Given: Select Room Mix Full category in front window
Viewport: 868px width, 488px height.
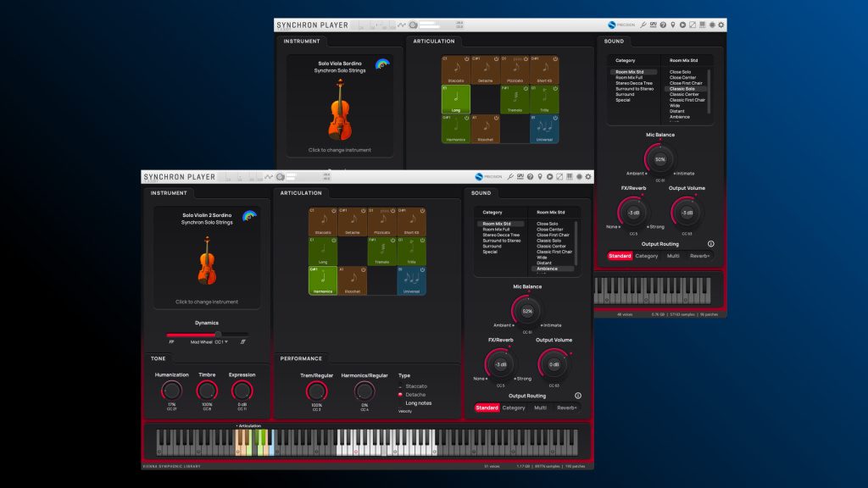Looking at the screenshot, I should pos(496,229).
